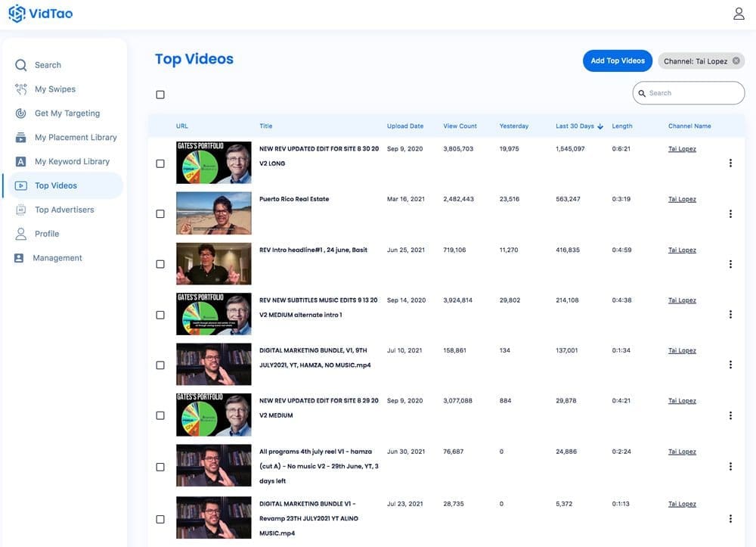The height and width of the screenshot is (547, 756).
Task: Open Tai Lopez link in 3,924,814 views row
Action: [x=682, y=300]
